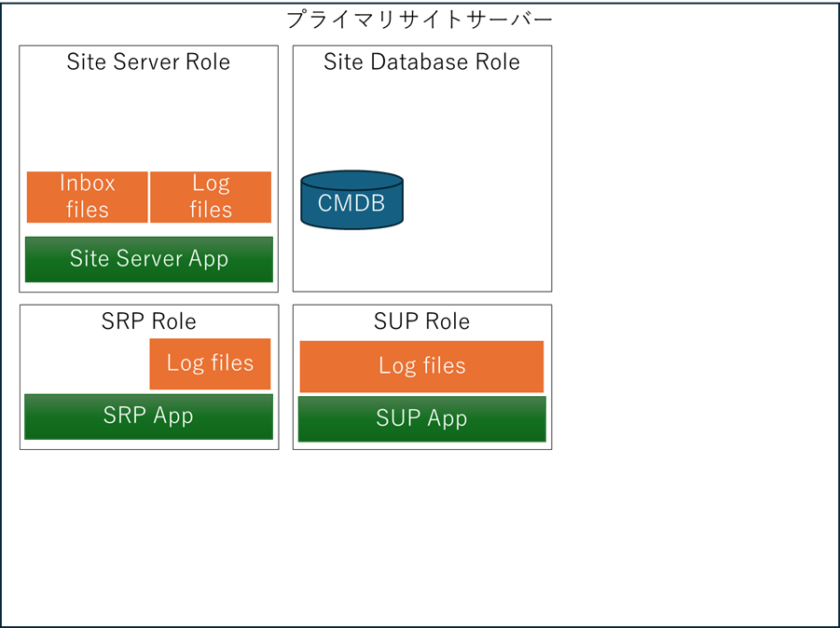Click Log files box in SUP Role
Image resolution: width=840 pixels, height=628 pixels.
coord(421,366)
